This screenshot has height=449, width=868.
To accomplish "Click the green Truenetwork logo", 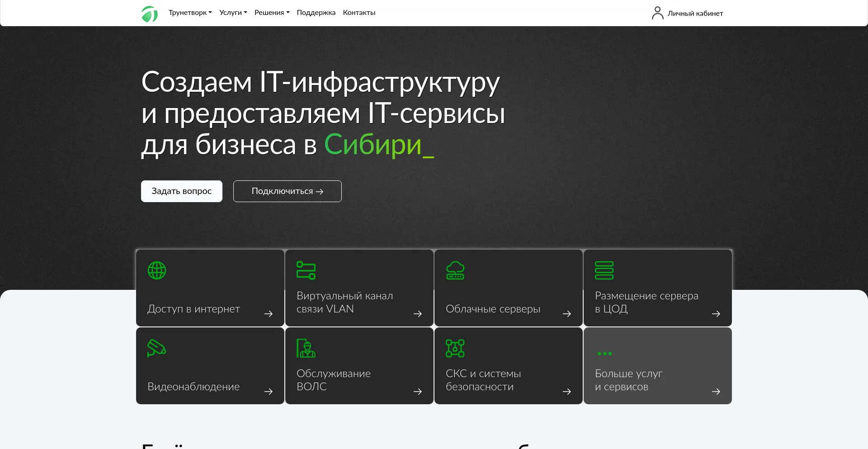I will (150, 14).
